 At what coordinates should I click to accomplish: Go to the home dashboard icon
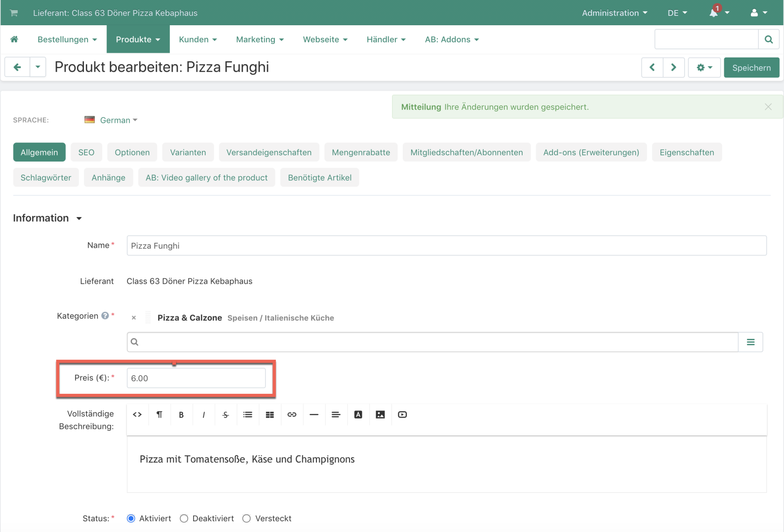(x=14, y=39)
